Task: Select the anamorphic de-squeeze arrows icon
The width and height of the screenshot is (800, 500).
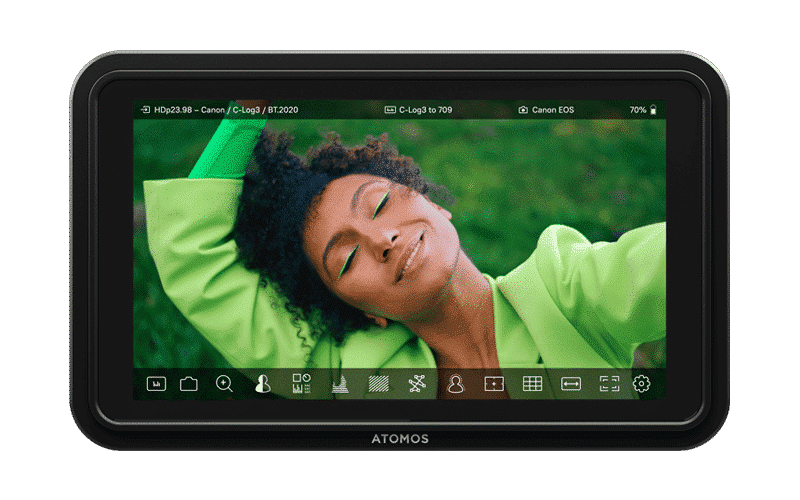Action: tap(571, 383)
